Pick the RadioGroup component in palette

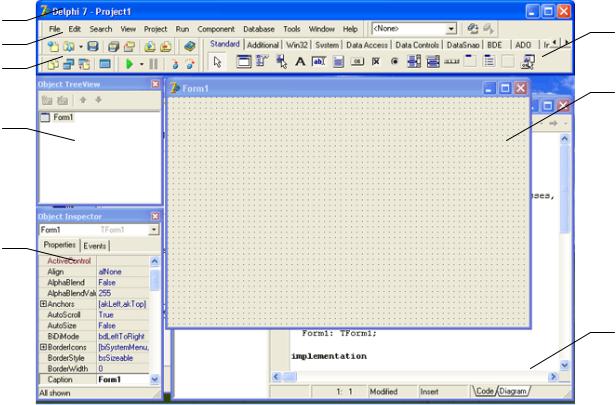pyautogui.click(x=489, y=62)
